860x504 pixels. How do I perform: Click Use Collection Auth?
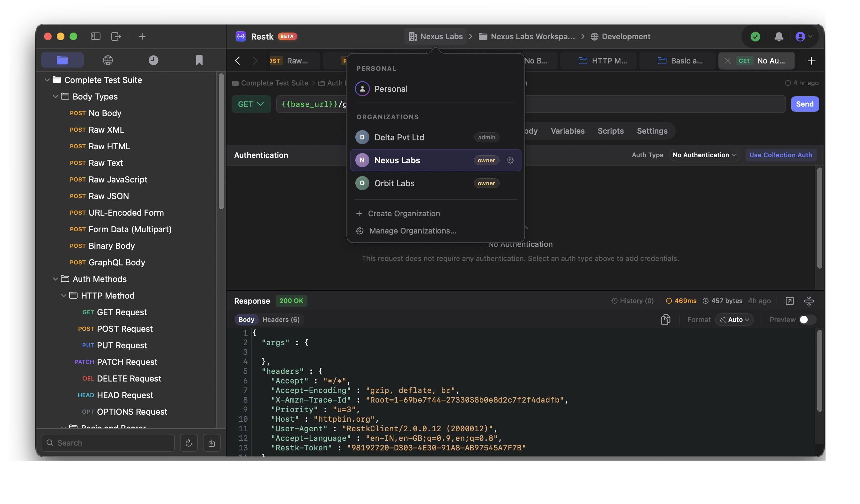tap(780, 155)
